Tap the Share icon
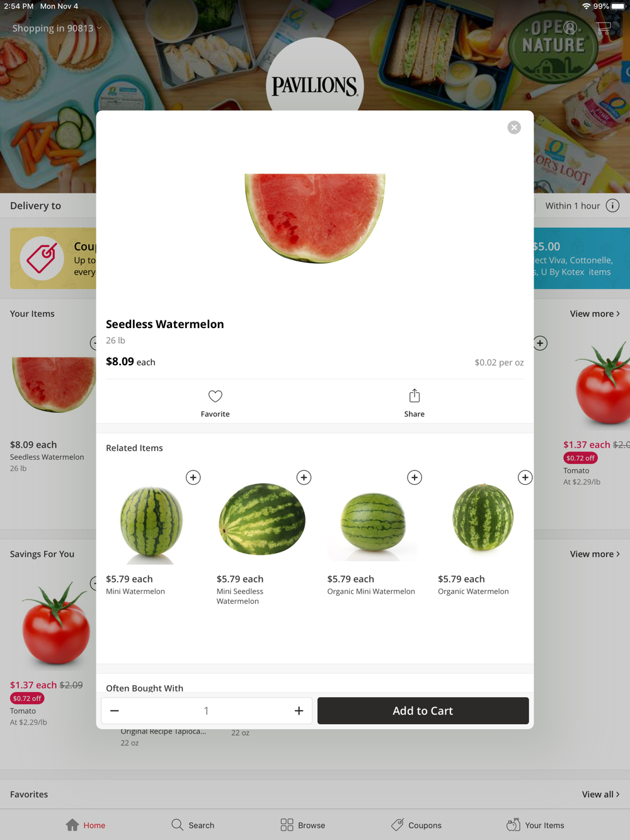Image resolution: width=630 pixels, height=840 pixels. 414,395
